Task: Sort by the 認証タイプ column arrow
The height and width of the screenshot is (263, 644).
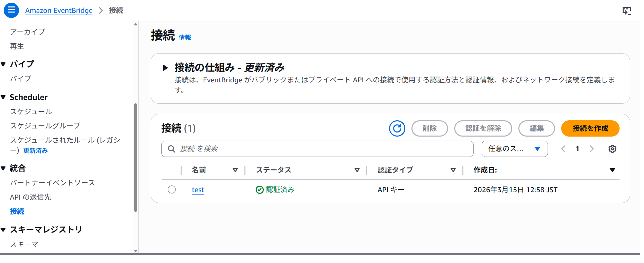Action: [x=453, y=170]
